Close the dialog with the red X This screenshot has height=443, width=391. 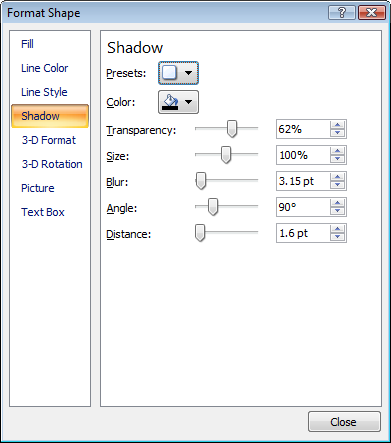(x=371, y=13)
